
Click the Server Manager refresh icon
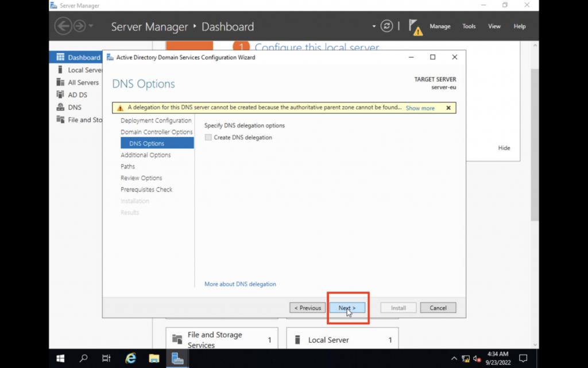pos(387,26)
